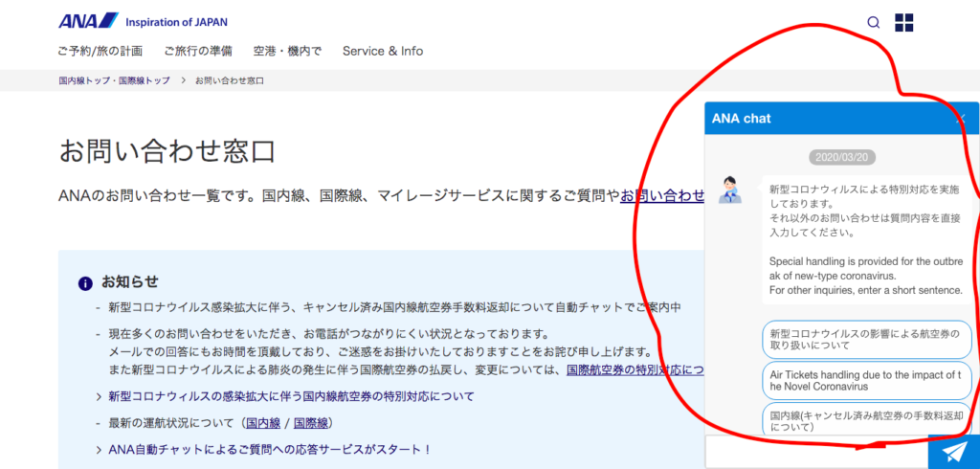Image resolution: width=980 pixels, height=469 pixels.
Task: Close the ANA chat window
Action: 961,118
